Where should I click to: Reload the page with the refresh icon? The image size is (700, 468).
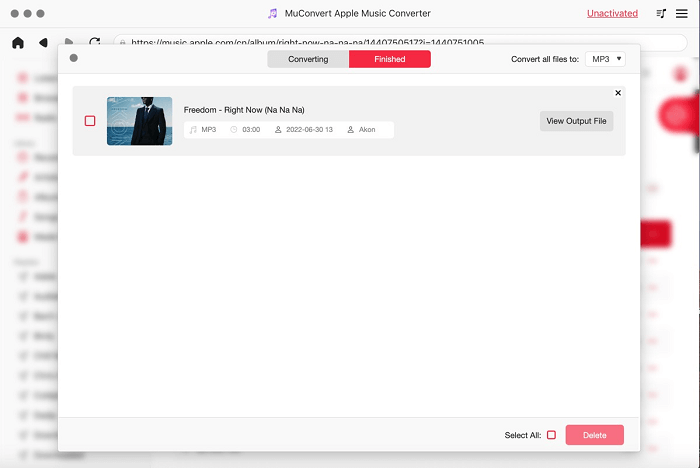click(95, 42)
